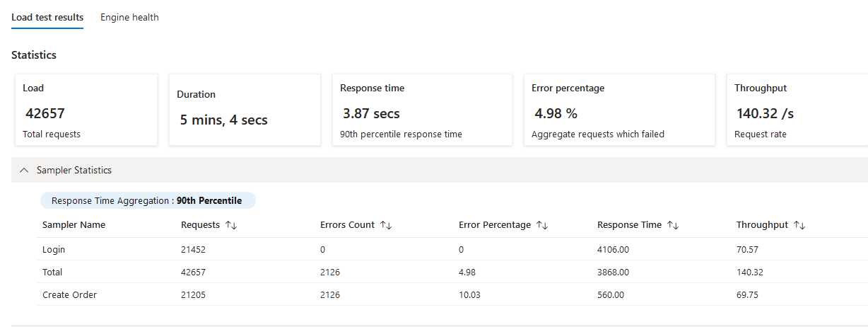Click the Total sampler row
Viewport: 868px width, 327px height.
pyautogui.click(x=452, y=272)
